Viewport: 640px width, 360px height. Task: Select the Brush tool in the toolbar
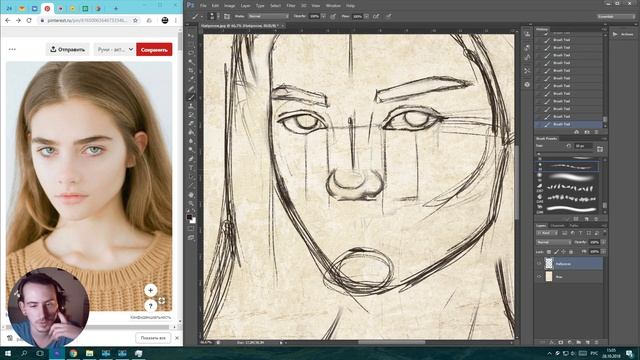point(191,97)
